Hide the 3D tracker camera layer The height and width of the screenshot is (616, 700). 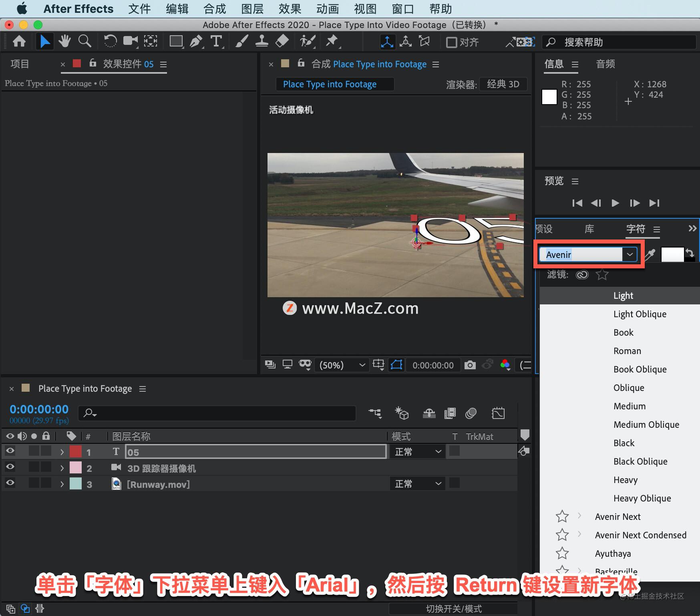[x=10, y=467]
